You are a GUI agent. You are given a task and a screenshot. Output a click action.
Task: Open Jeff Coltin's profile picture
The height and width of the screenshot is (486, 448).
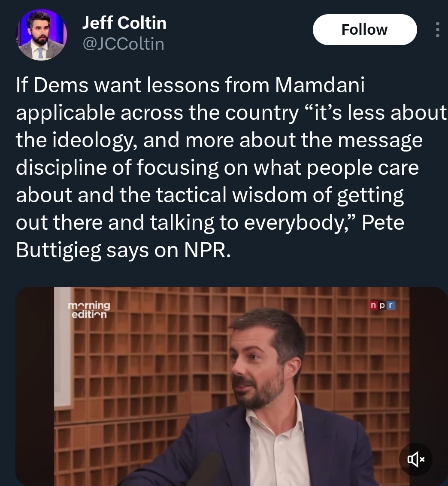(41, 34)
